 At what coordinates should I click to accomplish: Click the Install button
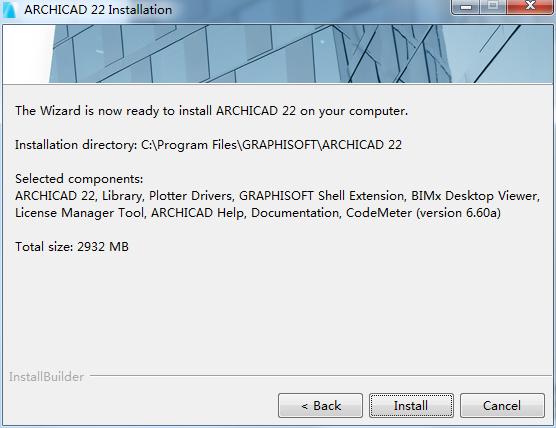411,405
